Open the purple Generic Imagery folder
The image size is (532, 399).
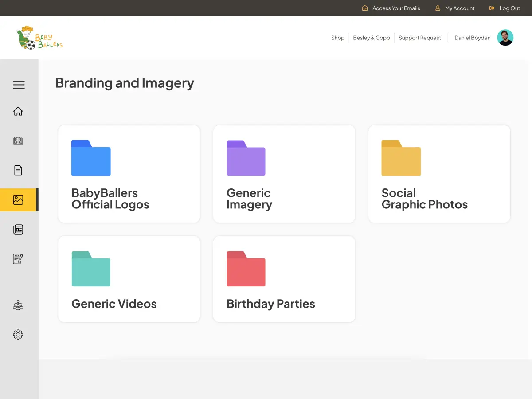pyautogui.click(x=284, y=174)
